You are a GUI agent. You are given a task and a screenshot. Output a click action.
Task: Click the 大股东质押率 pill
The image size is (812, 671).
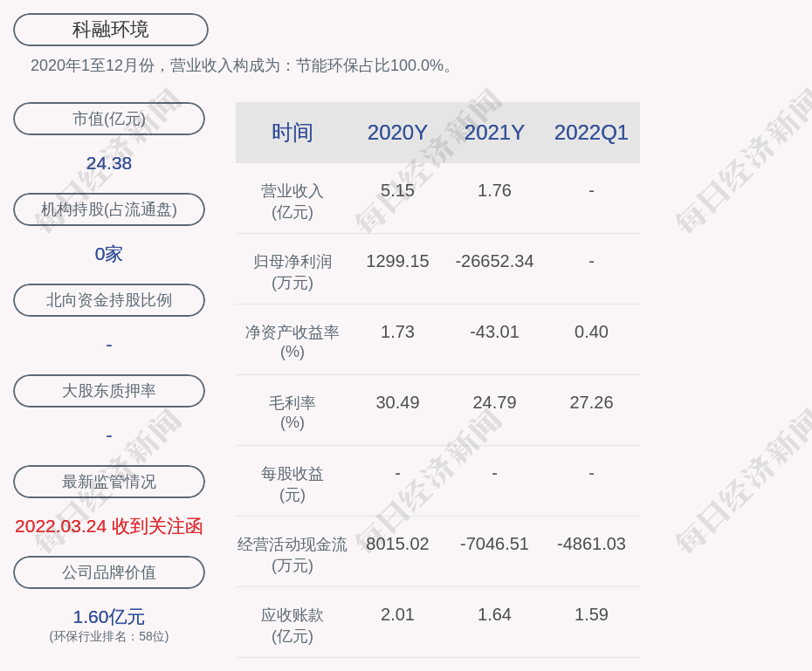109,391
